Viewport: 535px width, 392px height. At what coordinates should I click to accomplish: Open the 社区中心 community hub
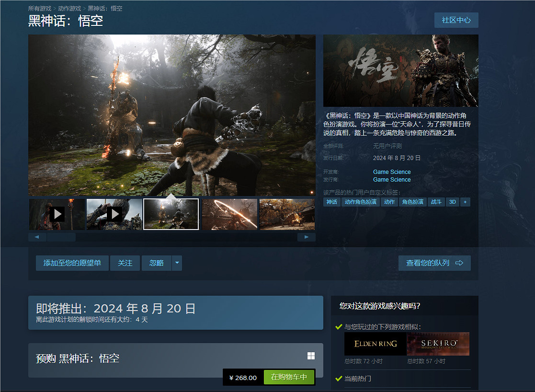[456, 20]
